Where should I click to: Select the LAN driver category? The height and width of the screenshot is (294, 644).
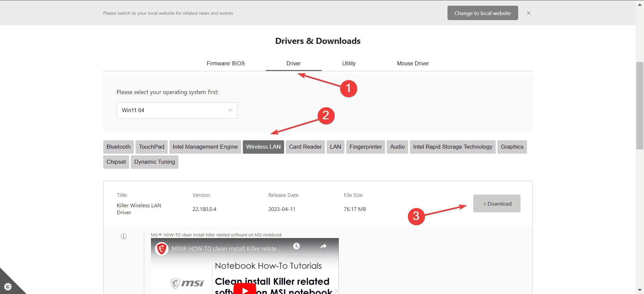[x=335, y=147]
